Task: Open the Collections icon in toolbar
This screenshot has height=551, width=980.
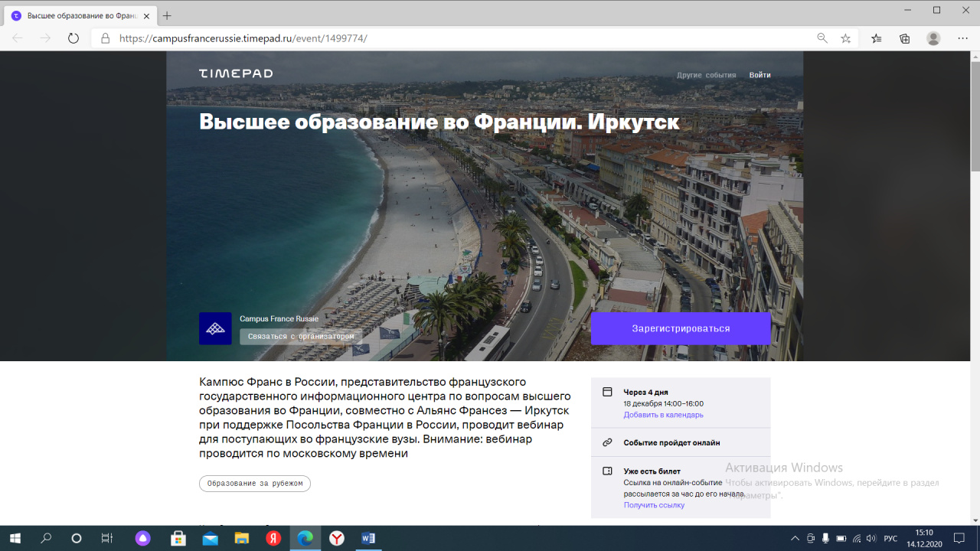Action: point(904,38)
